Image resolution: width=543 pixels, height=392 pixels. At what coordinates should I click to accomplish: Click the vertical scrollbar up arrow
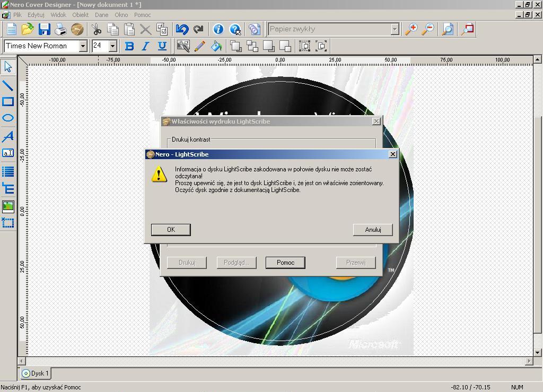pos(538,59)
